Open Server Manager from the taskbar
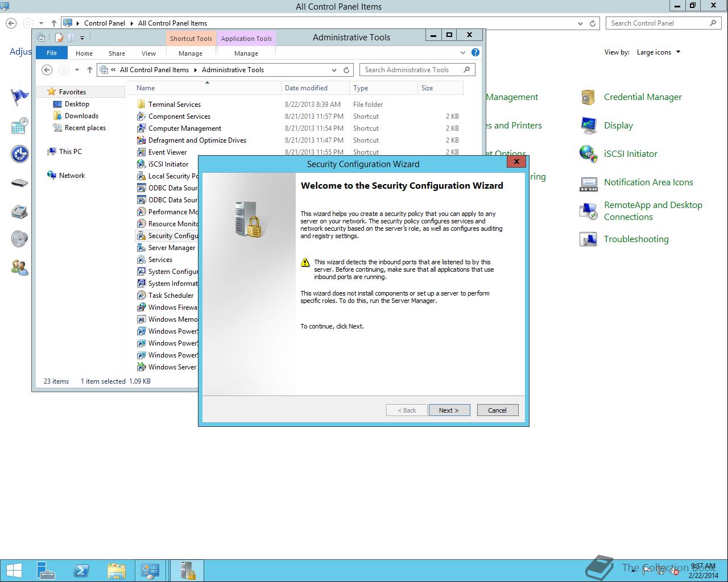Viewport: 728px width, 582px height. [46, 571]
